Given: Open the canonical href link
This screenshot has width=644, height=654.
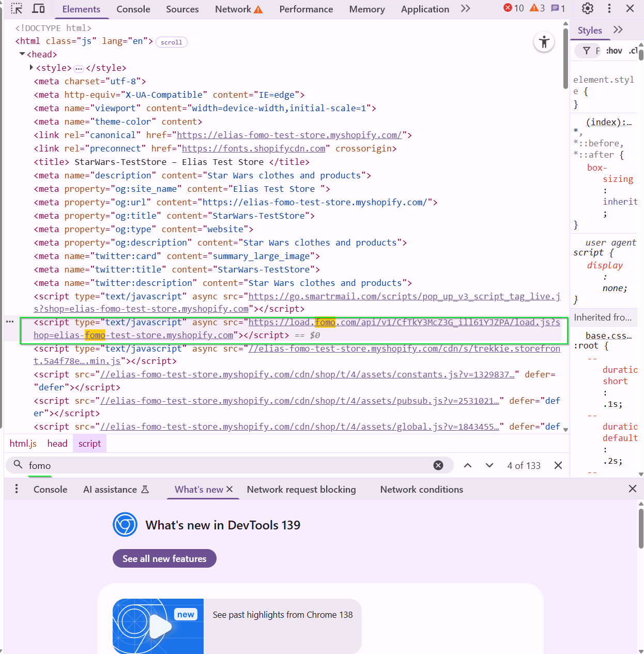Looking at the screenshot, I should tap(289, 135).
